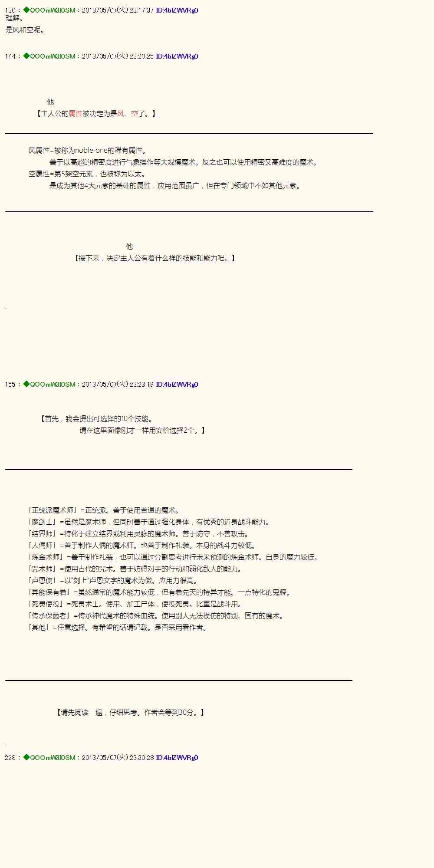Click the red highlighted word 属性
The width and height of the screenshot is (434, 868).
[x=75, y=113]
